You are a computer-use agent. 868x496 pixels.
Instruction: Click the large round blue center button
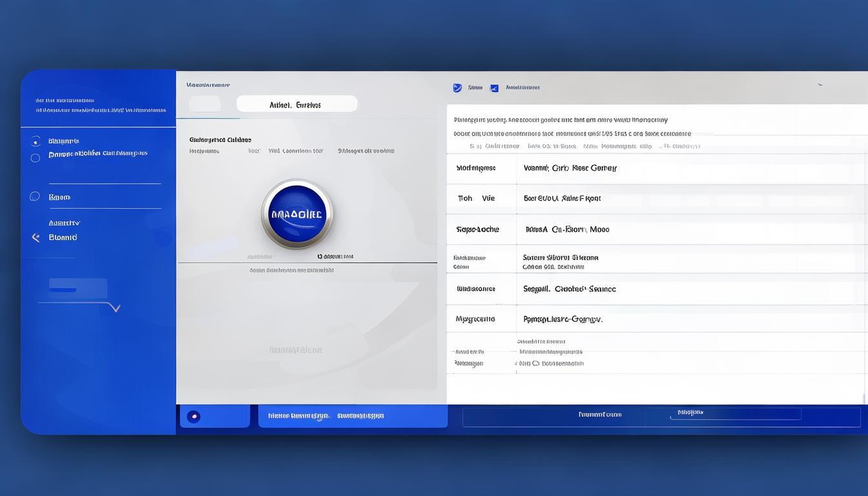(297, 214)
